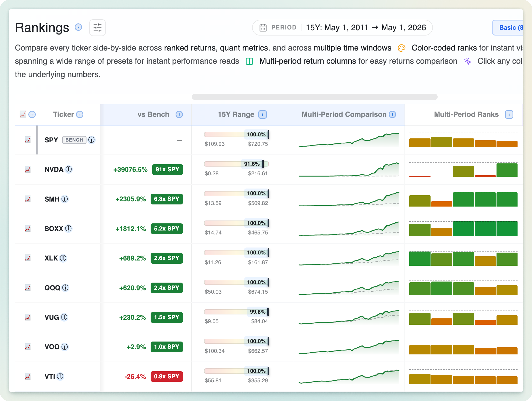Click the red 0.9x SPY badge for VTI
532x401 pixels.
(167, 377)
